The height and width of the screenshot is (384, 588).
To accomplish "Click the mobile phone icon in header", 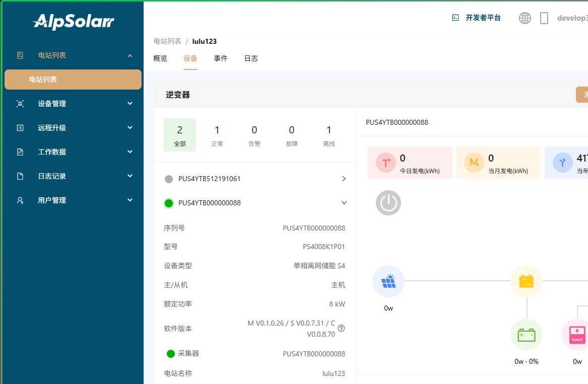I will 544,18.
